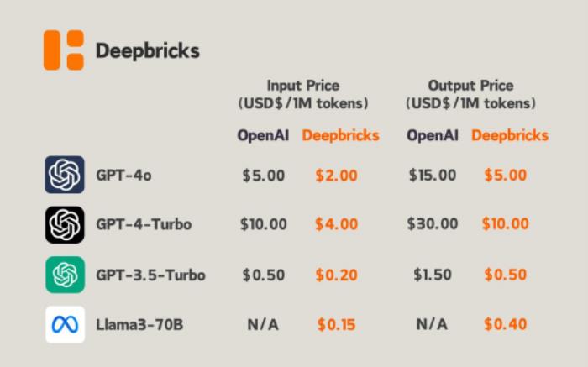This screenshot has height=367, width=588.
Task: Select the Llama3-70B model label
Action: pyautogui.click(x=139, y=325)
